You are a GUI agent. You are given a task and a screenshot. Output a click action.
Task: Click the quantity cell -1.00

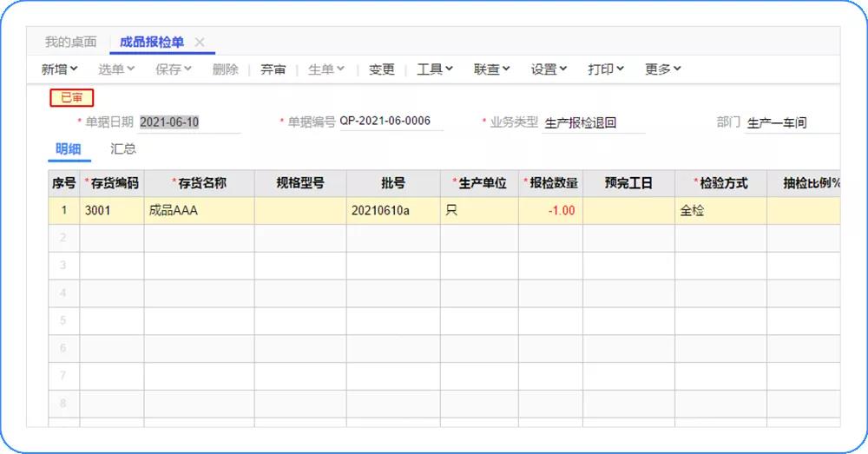tap(551, 210)
